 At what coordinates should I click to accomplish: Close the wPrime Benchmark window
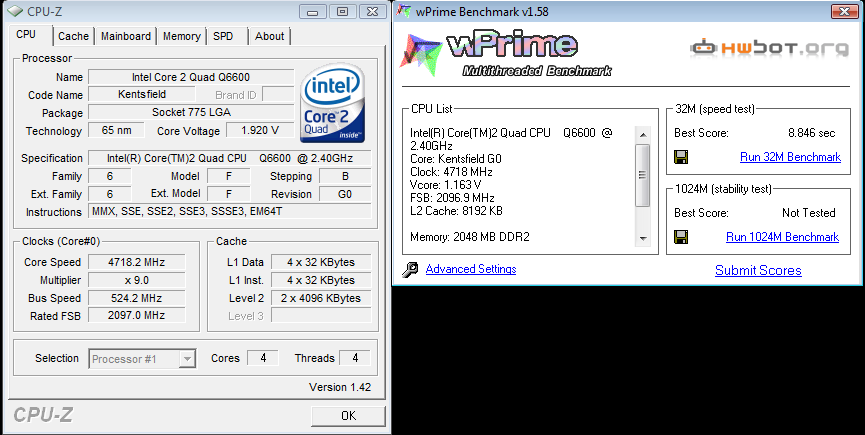pyautogui.click(x=845, y=11)
